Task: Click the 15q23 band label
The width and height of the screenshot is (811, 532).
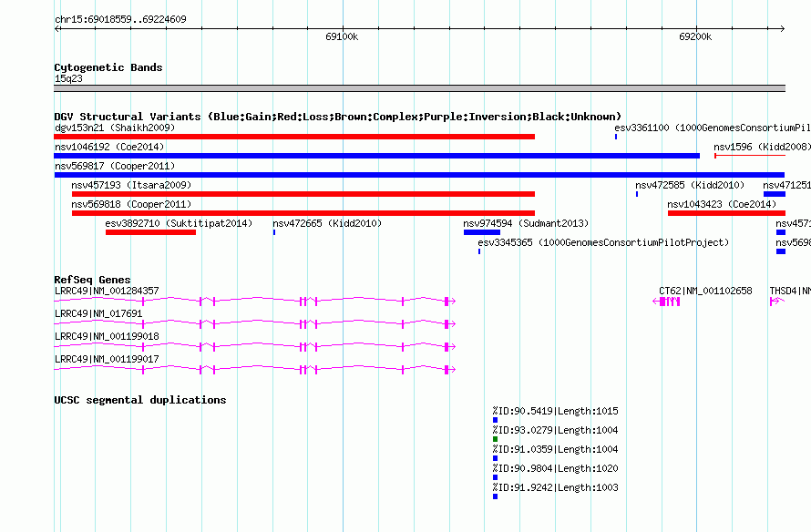Action: point(68,78)
